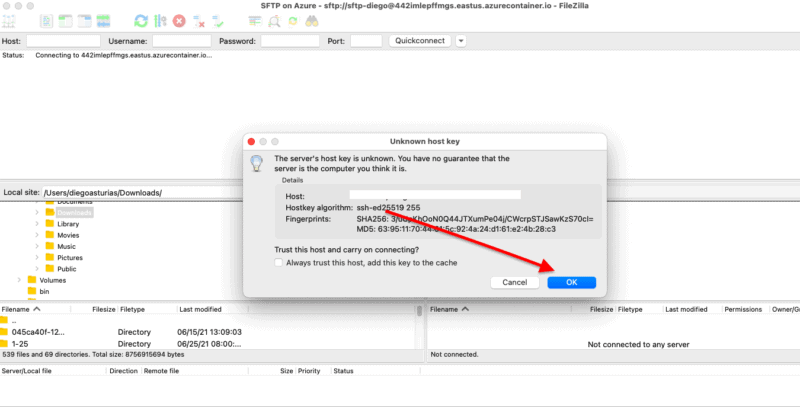Click Server/Local file queue column header
Viewport: 800px width, 407px height.
53,371
